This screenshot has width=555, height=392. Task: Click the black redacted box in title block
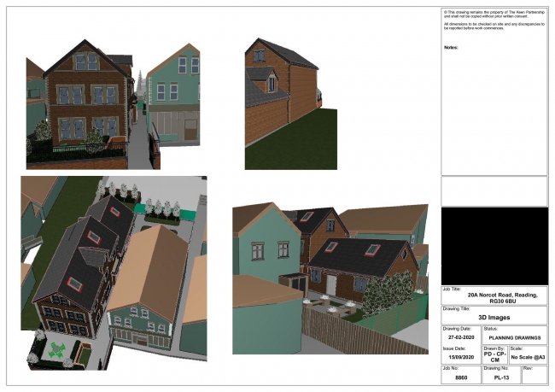[x=494, y=246]
